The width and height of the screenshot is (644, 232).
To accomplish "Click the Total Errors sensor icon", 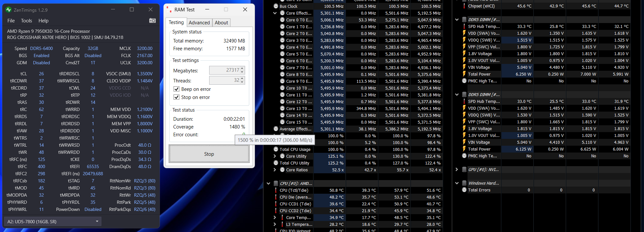I will [x=464, y=190].
